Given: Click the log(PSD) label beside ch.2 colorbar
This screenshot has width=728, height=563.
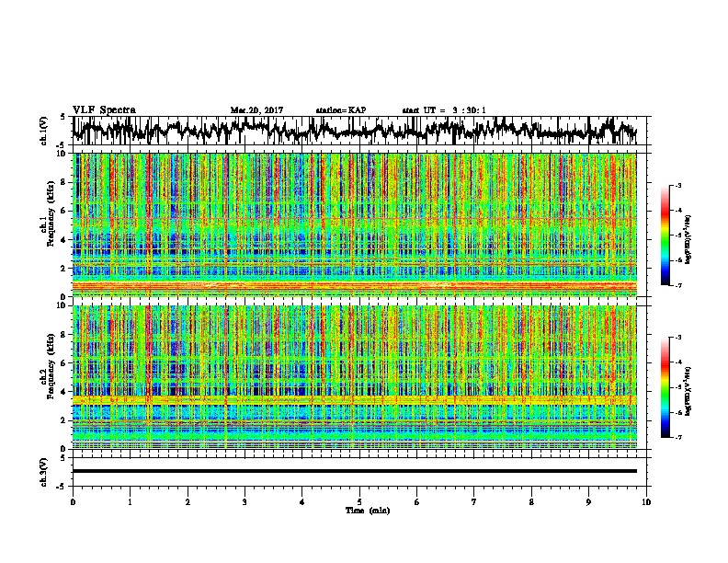Looking at the screenshot, I should click(688, 391).
